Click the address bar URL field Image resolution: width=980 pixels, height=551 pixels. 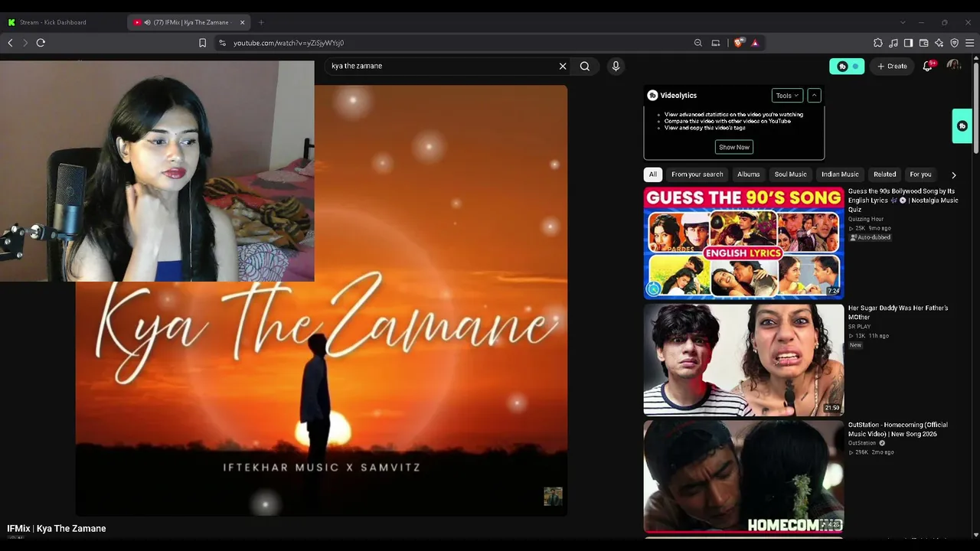tap(452, 43)
